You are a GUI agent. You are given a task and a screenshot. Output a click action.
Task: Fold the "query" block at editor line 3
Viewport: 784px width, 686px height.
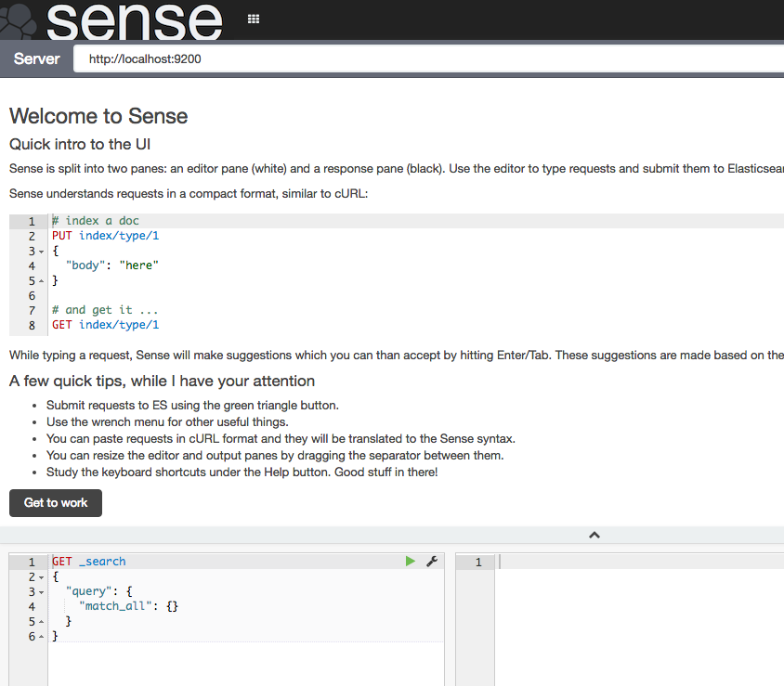[x=41, y=591]
